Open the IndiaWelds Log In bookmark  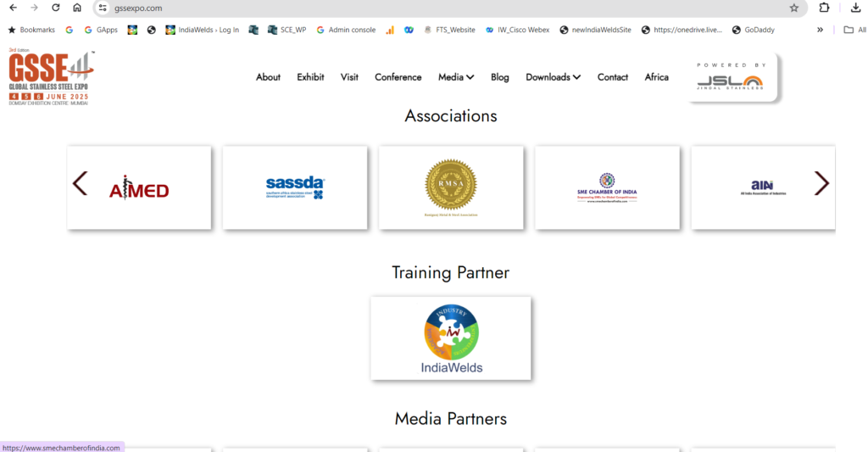pyautogui.click(x=203, y=30)
